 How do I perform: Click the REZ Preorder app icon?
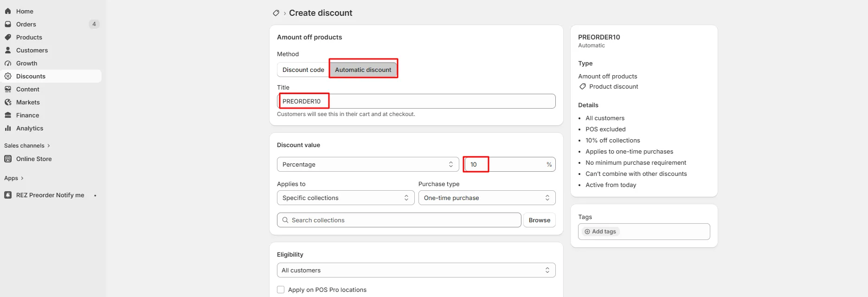[x=8, y=195]
